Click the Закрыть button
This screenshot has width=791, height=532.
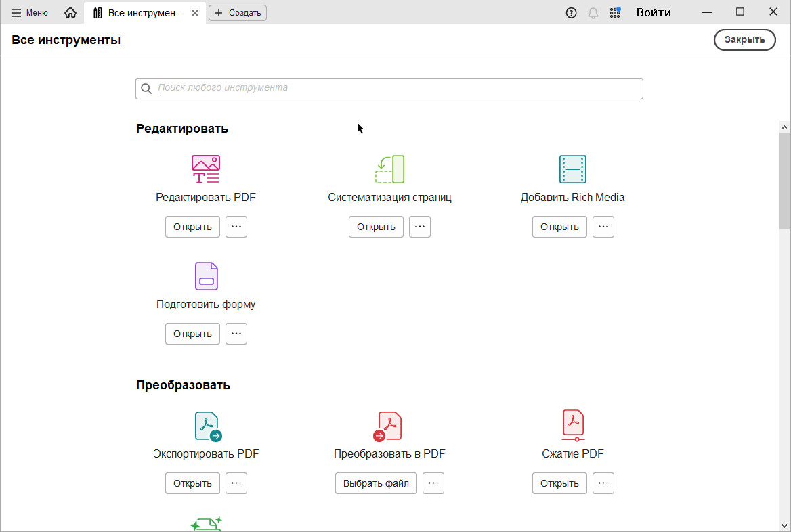coord(744,39)
